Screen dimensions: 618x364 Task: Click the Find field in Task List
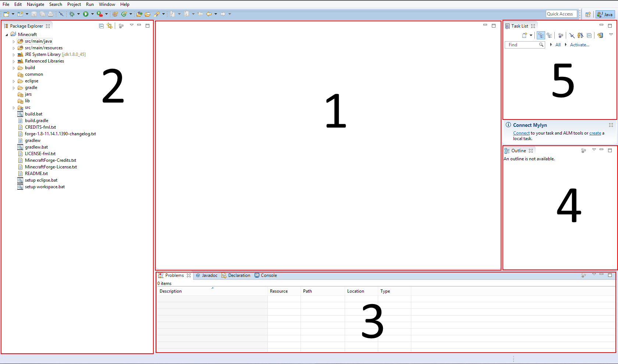pyautogui.click(x=525, y=45)
